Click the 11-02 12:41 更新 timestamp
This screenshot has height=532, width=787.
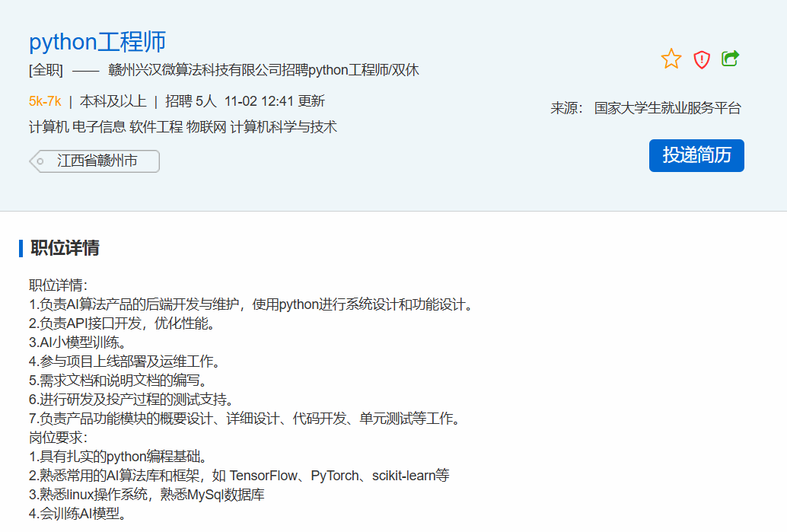274,101
